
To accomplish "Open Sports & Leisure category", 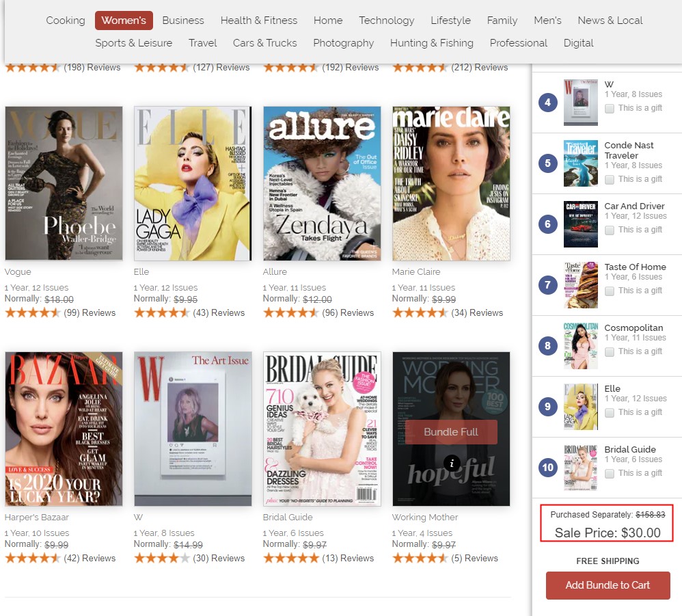I will [133, 43].
